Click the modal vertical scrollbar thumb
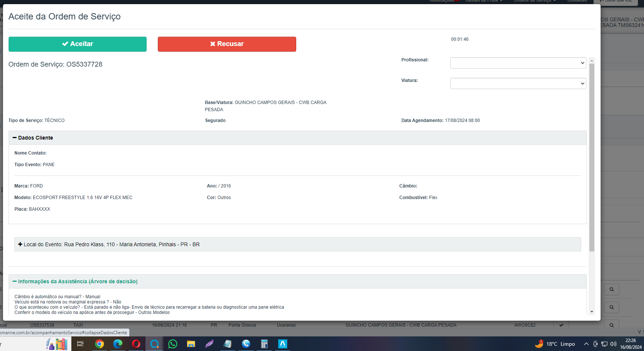Image resolution: width=644 pixels, height=351 pixels. click(x=592, y=157)
